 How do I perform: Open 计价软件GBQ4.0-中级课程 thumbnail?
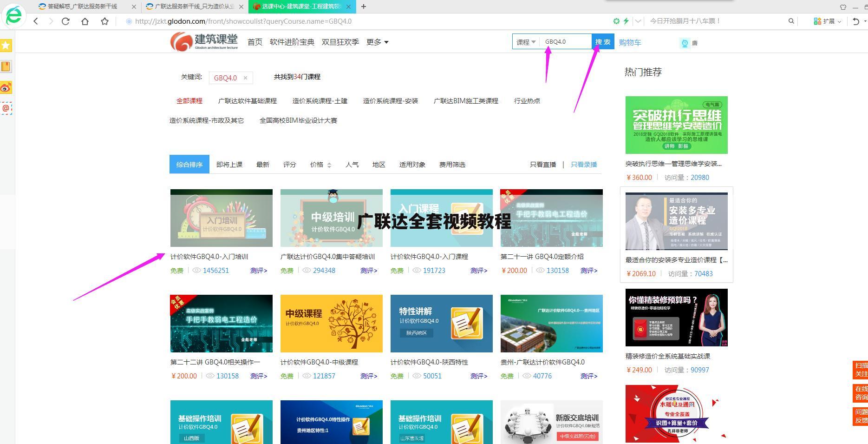click(332, 324)
